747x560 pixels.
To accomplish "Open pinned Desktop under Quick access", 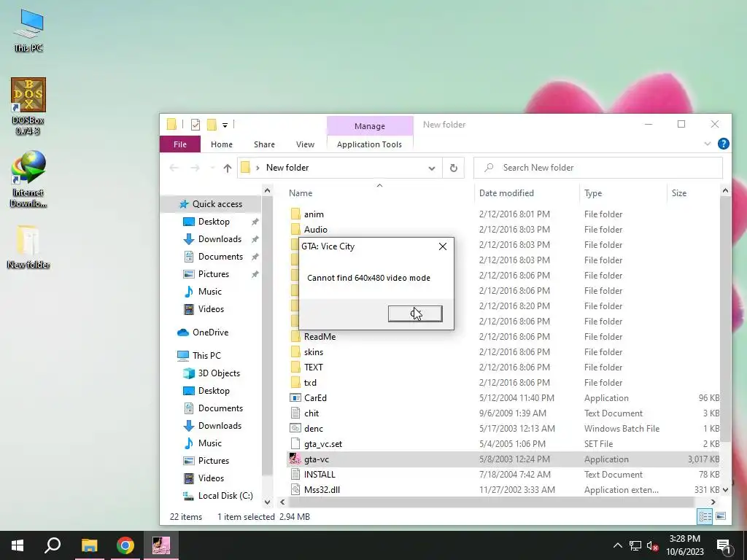I will click(x=214, y=222).
